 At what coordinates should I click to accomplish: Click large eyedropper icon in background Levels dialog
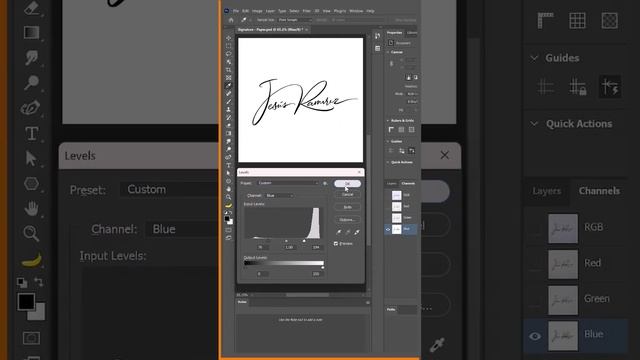click(438, 345)
